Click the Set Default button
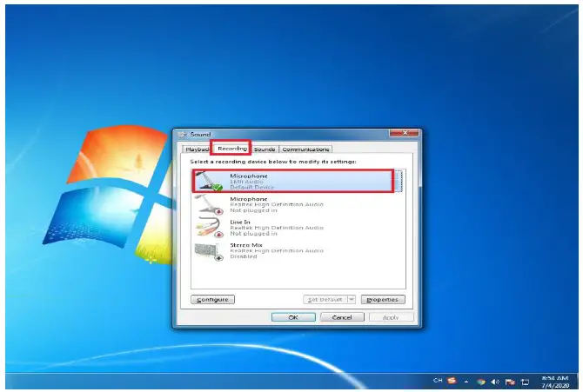This screenshot has height=392, width=583. (x=325, y=300)
